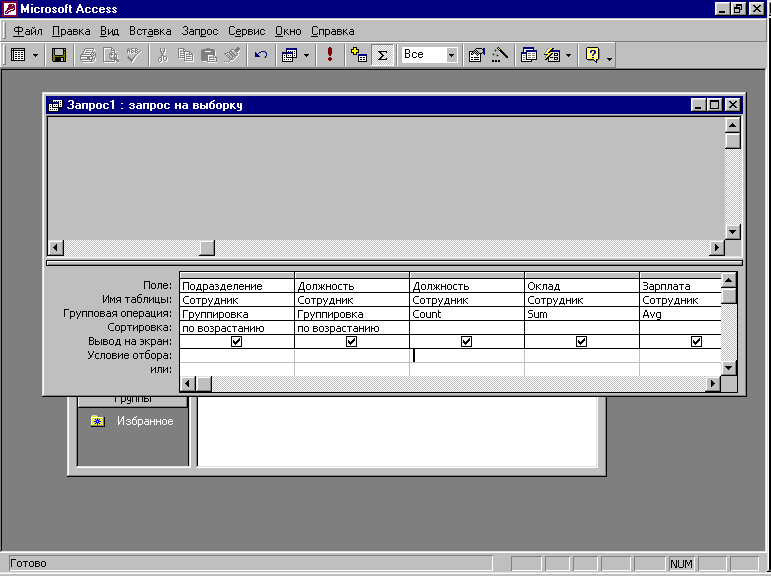
Task: Click the Copy icon
Action: pyautogui.click(x=185, y=55)
